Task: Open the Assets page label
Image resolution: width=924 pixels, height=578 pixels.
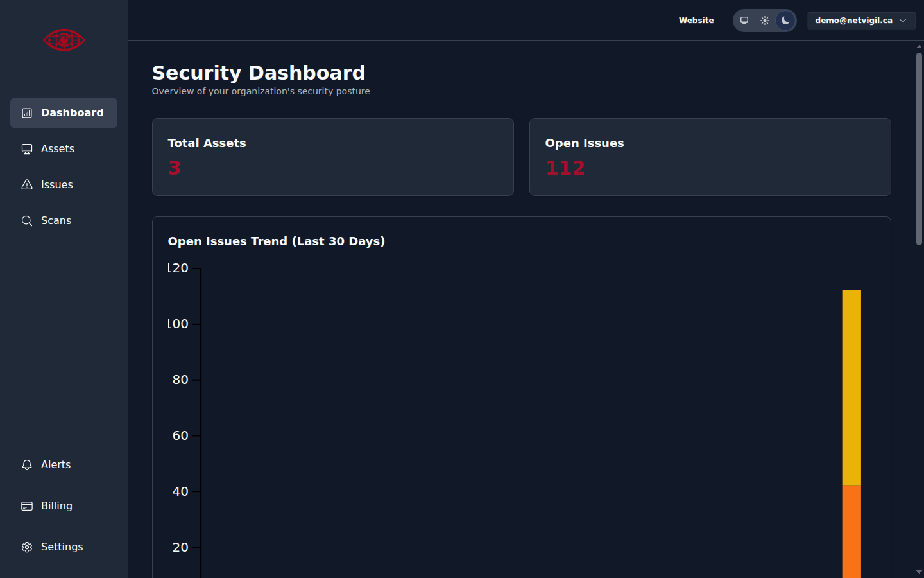Action: tap(58, 149)
